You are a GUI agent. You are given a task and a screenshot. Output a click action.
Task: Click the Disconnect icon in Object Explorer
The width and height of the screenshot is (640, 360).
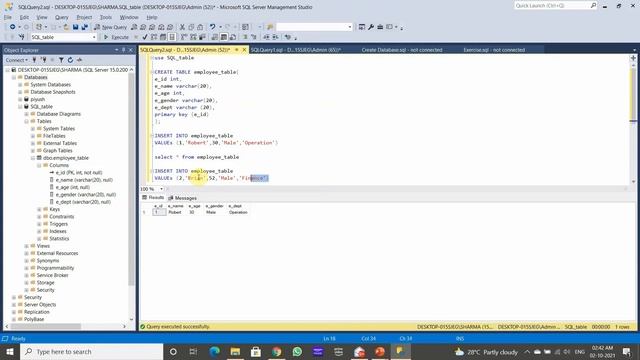(43, 60)
